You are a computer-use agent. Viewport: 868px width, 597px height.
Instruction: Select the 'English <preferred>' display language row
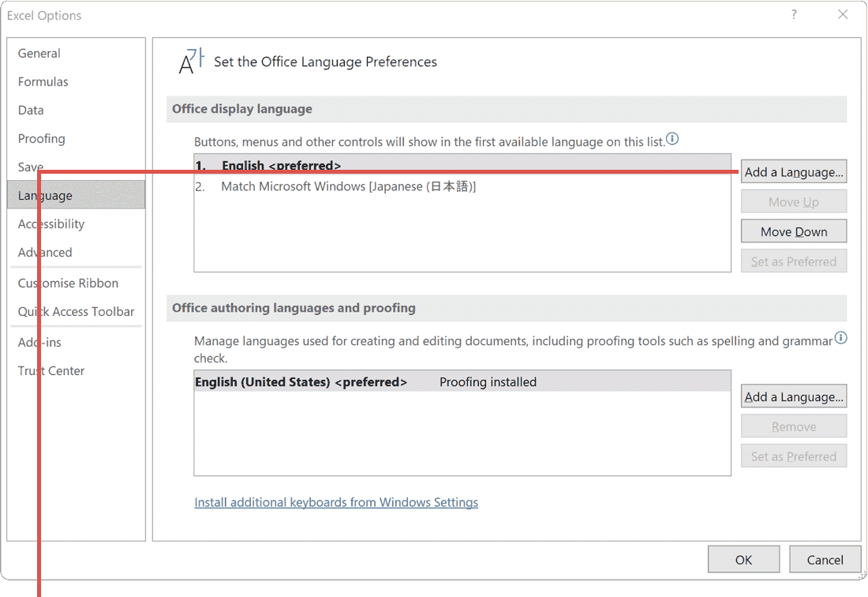coord(462,165)
